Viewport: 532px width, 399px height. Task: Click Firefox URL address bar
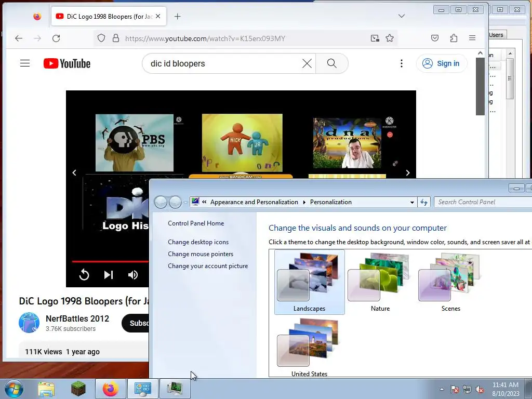[245, 38]
